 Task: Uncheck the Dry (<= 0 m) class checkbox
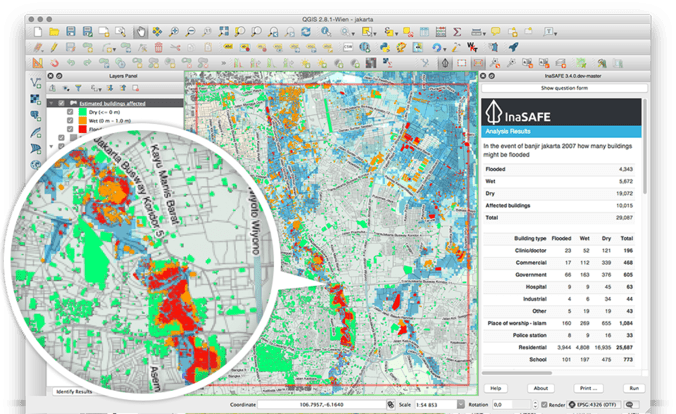[x=70, y=111]
